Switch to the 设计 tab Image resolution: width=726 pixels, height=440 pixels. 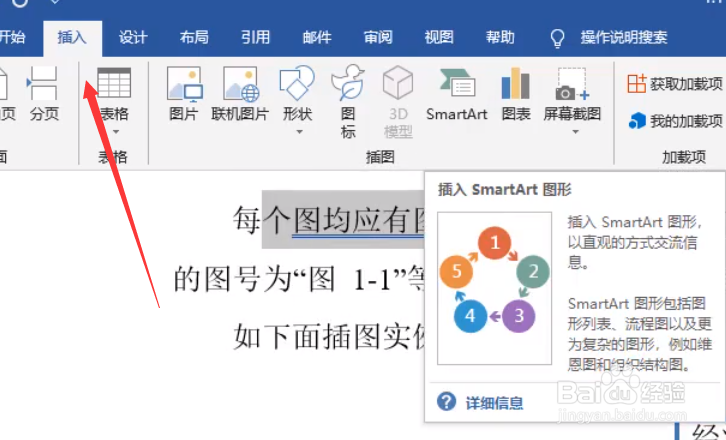133,37
